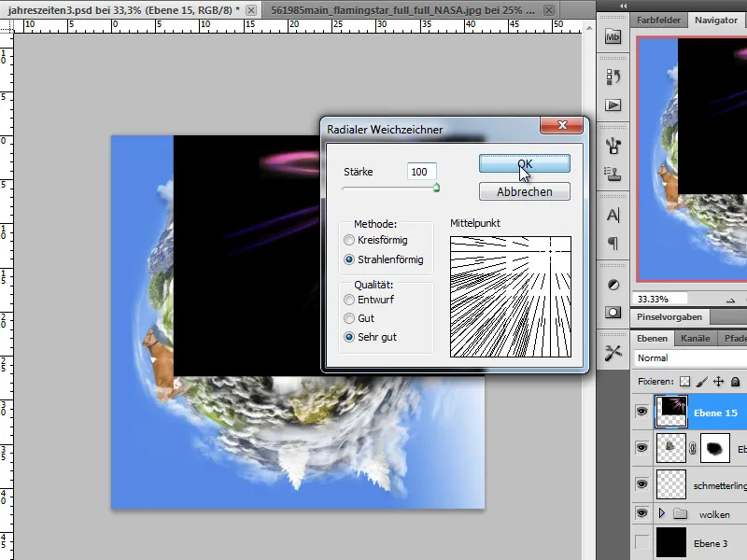Click the Stärke value field

coord(421,172)
